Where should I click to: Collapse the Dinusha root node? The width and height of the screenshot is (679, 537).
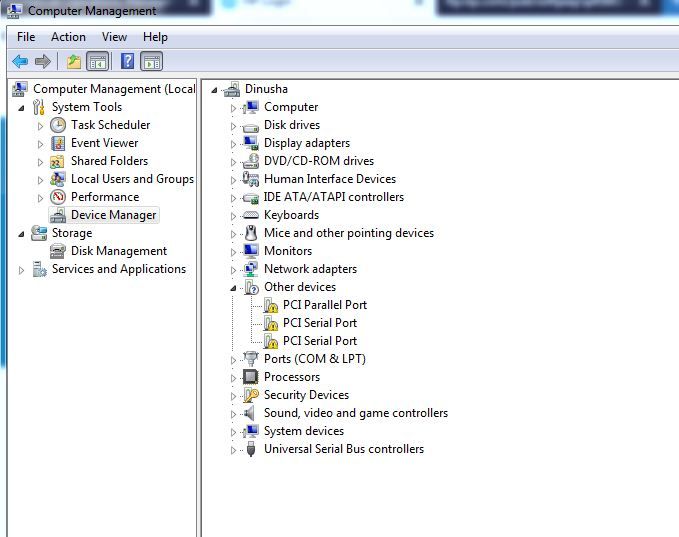[214, 90]
